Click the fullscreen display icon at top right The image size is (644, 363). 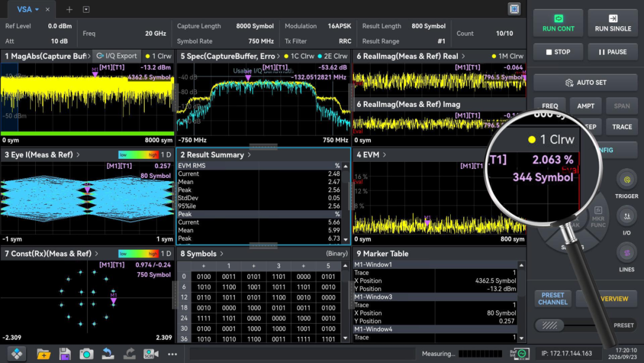click(x=514, y=9)
